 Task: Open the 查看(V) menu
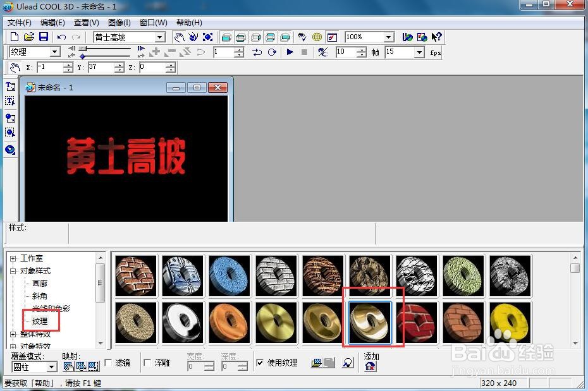[87, 23]
